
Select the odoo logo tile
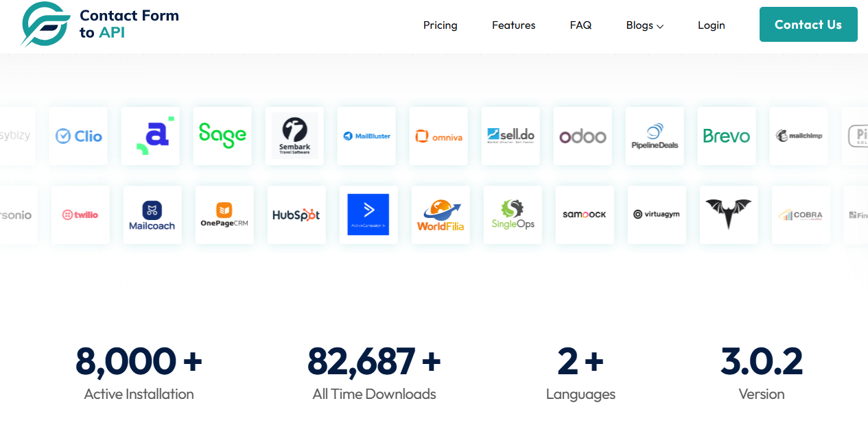tap(583, 136)
